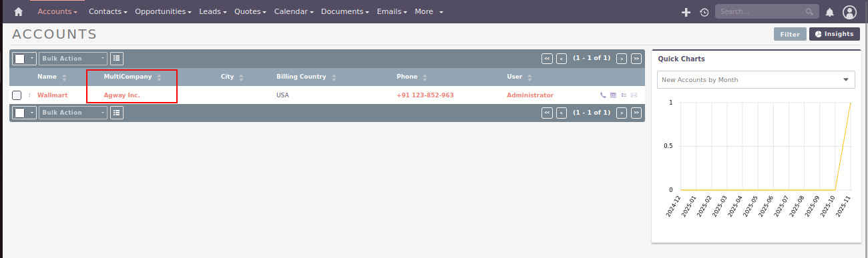Open column chooser icon in top toolbar
The width and height of the screenshot is (868, 258).
coord(117,59)
